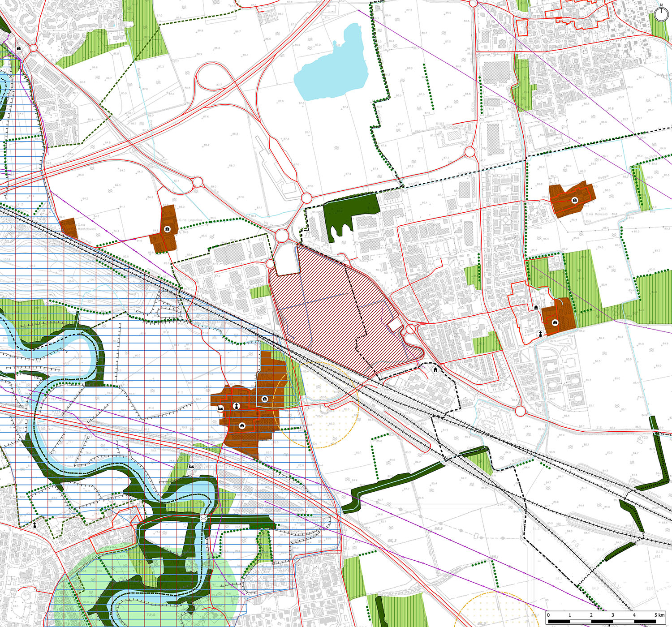Click the factory icon near the lower river bend
The height and width of the screenshot is (627, 672).
[x=192, y=466]
